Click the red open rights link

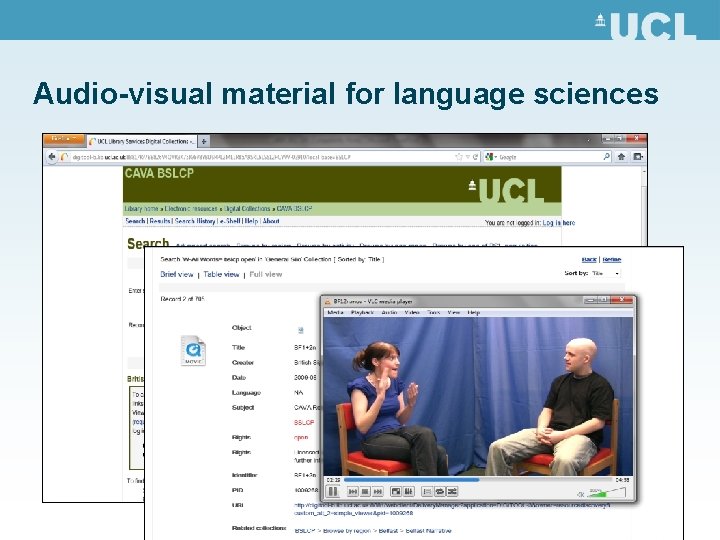301,438
